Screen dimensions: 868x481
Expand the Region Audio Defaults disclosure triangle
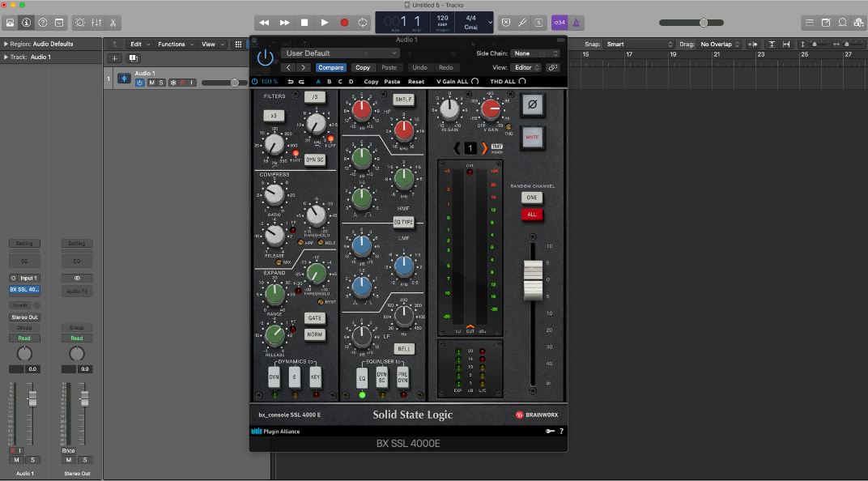tap(6, 44)
